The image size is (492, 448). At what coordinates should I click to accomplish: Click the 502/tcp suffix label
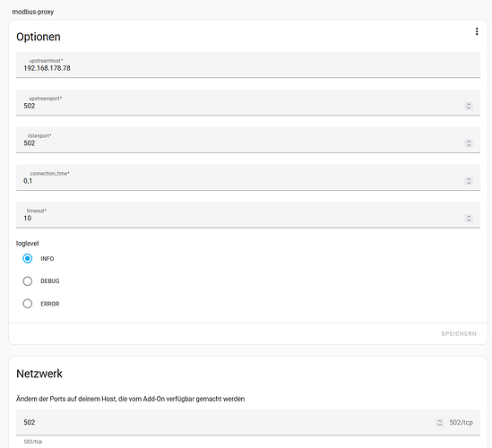[461, 423]
